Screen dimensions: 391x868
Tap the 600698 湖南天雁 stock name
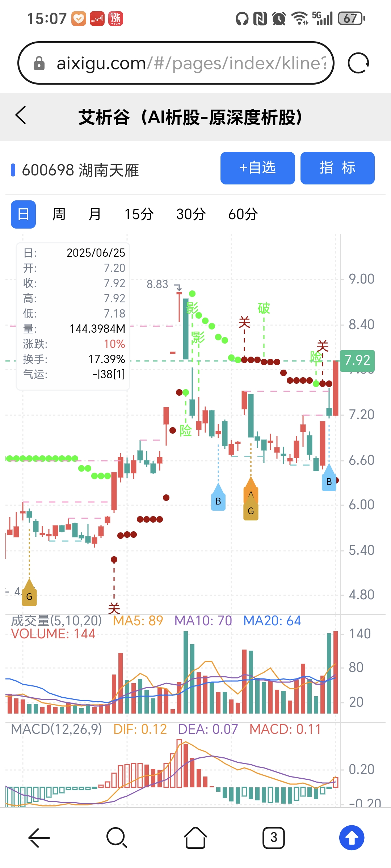pyautogui.click(x=80, y=170)
